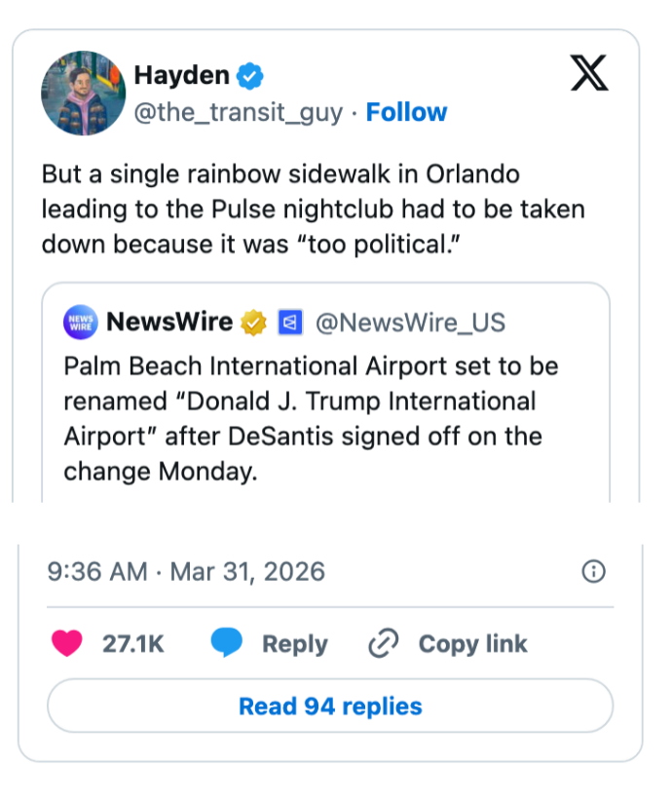Click the Reply text label
672x805 pixels.
point(294,644)
